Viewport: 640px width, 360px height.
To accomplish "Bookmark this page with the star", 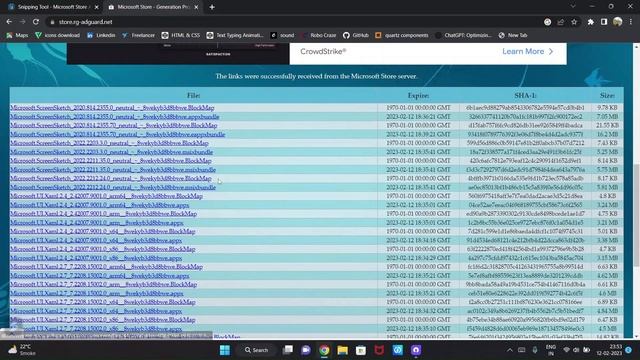I will coord(574,22).
